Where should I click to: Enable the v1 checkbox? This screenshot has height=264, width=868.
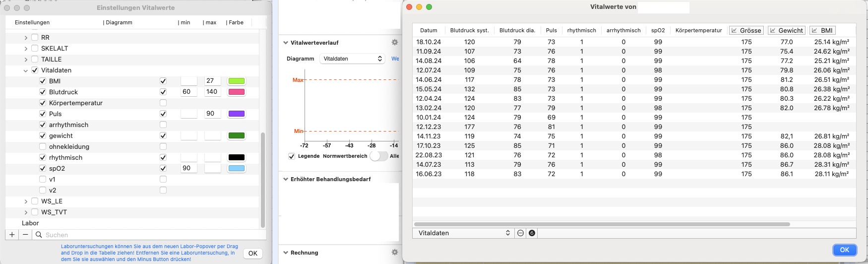(43, 179)
